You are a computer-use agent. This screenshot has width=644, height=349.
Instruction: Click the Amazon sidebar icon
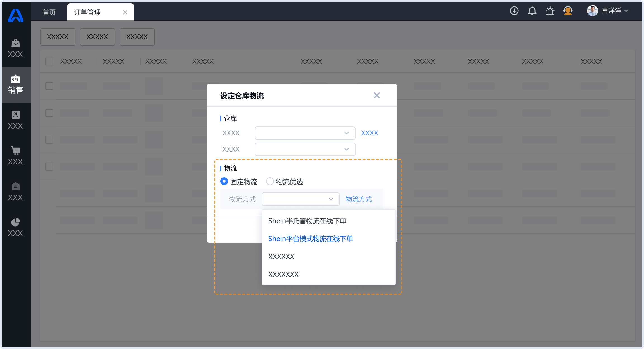16,120
